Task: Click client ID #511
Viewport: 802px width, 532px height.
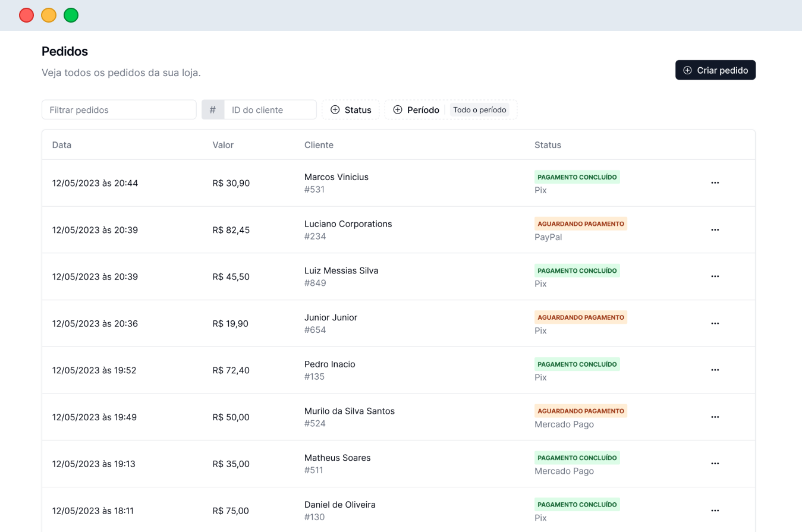Action: pos(314,470)
